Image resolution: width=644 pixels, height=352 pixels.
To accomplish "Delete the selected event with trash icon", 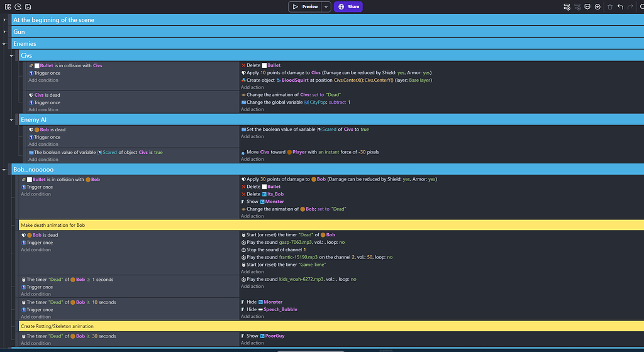I will point(610,6).
